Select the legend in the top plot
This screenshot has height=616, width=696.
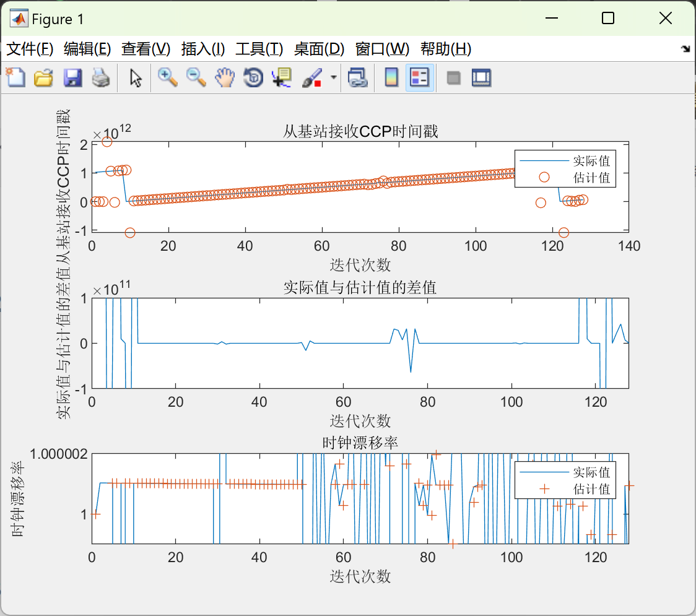(565, 168)
